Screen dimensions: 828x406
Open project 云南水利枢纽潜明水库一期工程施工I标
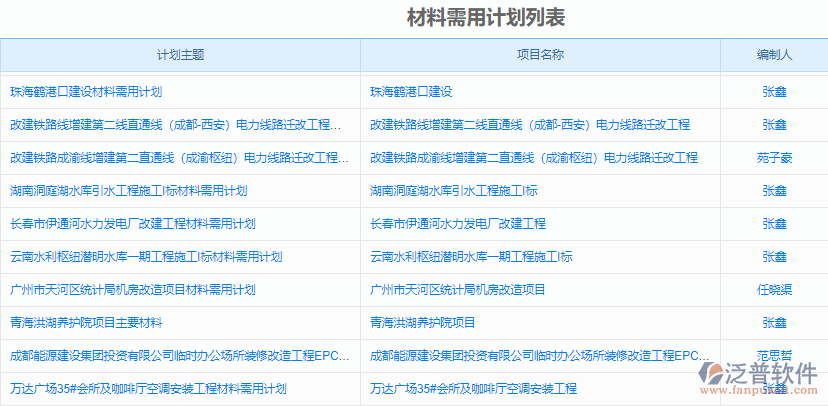tap(471, 257)
